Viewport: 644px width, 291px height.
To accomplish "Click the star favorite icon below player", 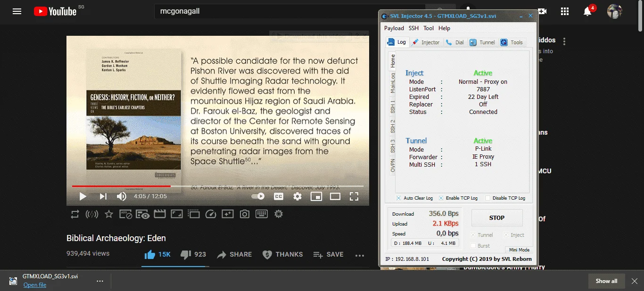I will pos(109,214).
